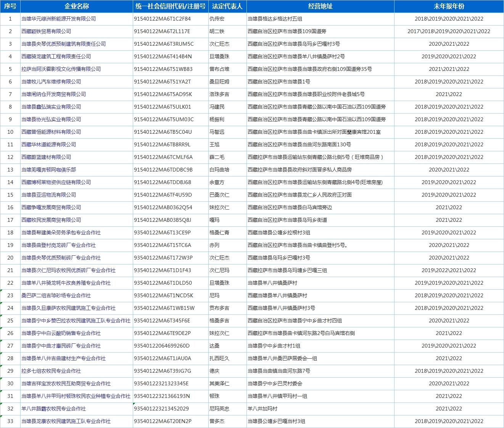The image size is (504, 428).
Task: Select credit code 93540122MA6T39JG7G
Action: [x=163, y=371]
